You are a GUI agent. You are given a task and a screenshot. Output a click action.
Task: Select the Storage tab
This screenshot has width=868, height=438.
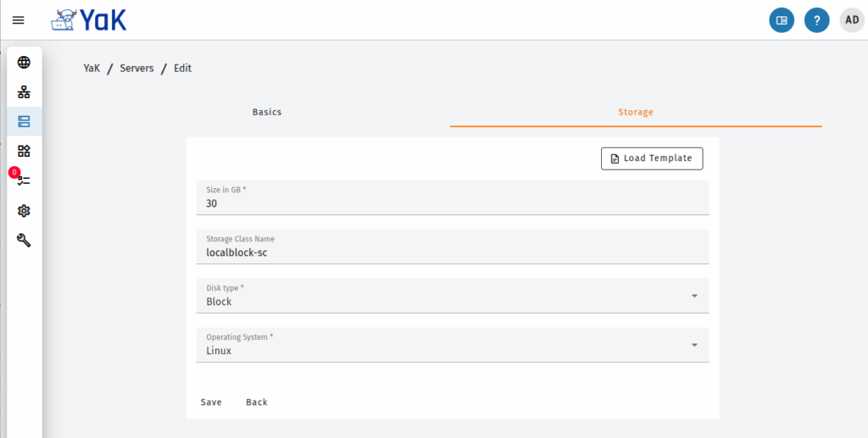(636, 113)
